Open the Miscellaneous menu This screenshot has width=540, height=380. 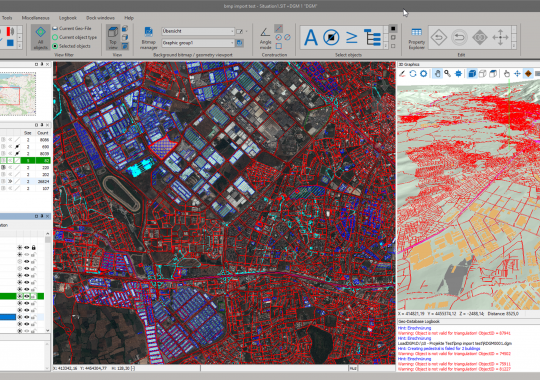[35, 18]
